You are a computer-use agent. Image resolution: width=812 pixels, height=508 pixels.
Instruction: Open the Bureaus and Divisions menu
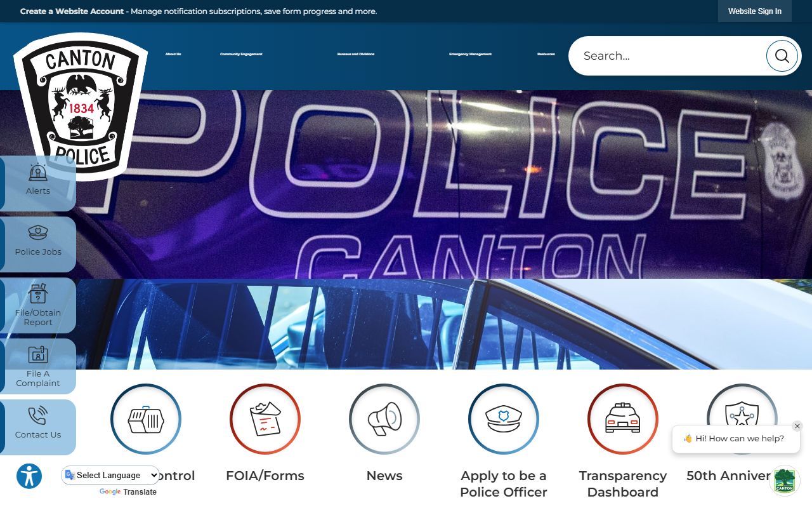click(356, 54)
